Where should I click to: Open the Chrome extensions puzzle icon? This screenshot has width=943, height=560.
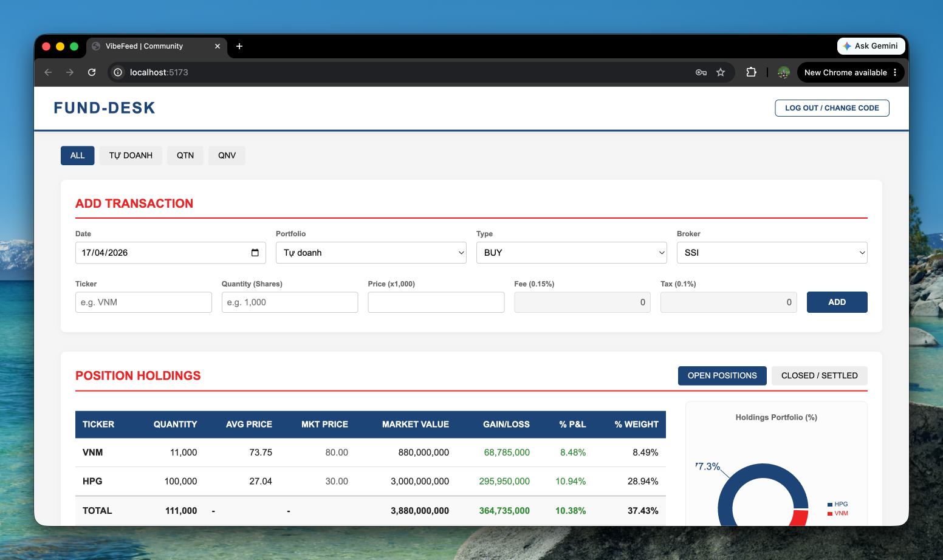[751, 72]
